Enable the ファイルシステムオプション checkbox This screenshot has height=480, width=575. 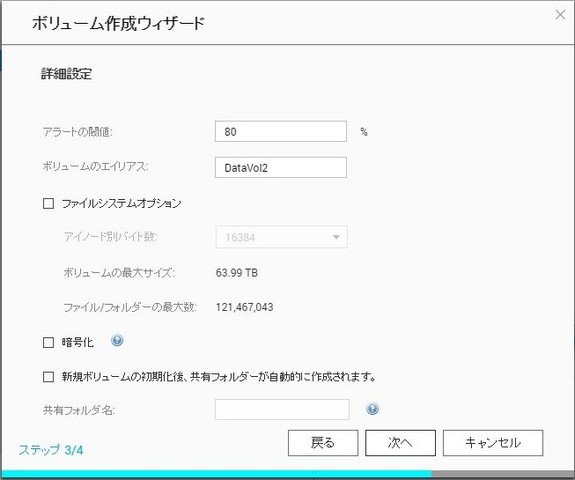point(48,204)
